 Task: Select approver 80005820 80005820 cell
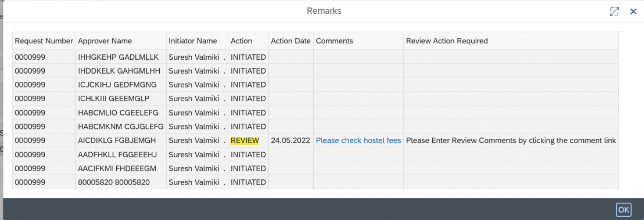114,182
